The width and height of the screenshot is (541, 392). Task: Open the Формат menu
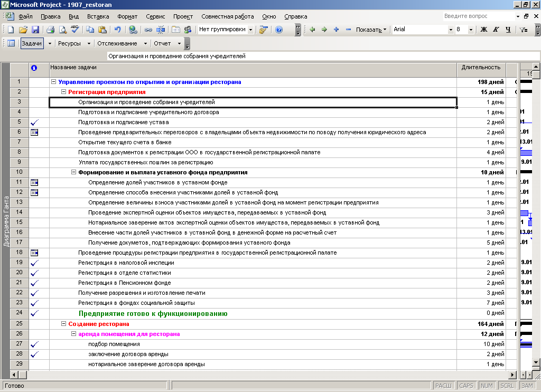(x=127, y=16)
